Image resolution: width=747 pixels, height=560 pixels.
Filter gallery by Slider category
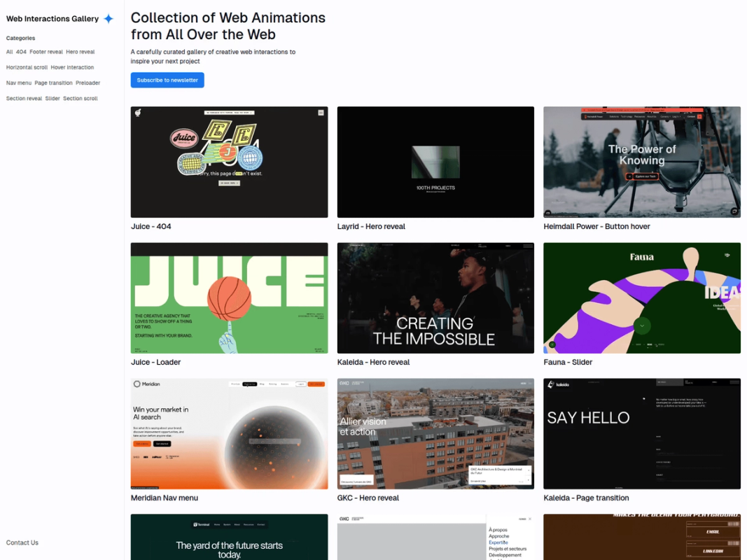(x=53, y=99)
